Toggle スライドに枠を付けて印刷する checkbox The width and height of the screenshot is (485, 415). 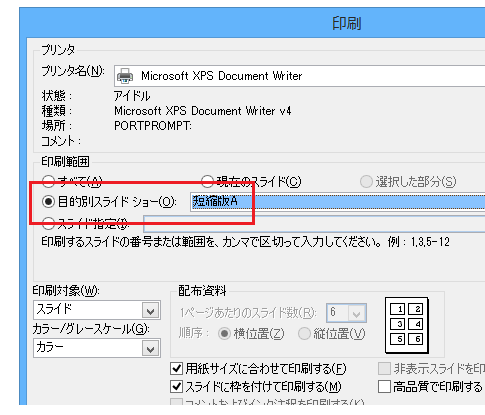[x=176, y=387]
